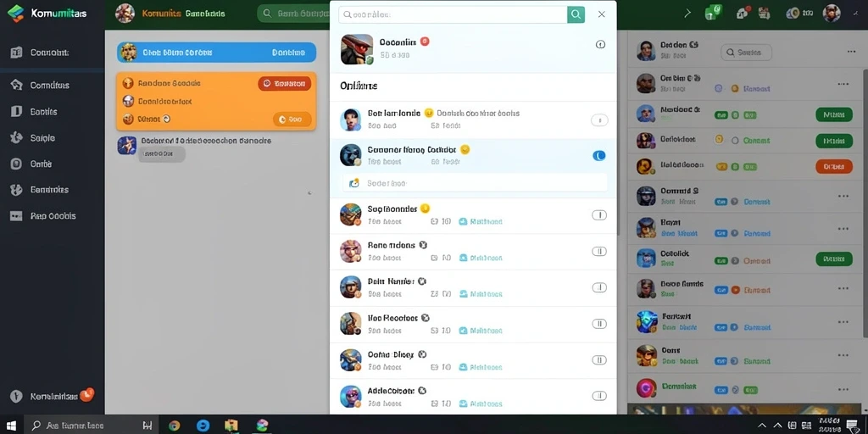Screen dimensions: 868x434
Task: Click the upper green button in the right panel
Action: 834,114
